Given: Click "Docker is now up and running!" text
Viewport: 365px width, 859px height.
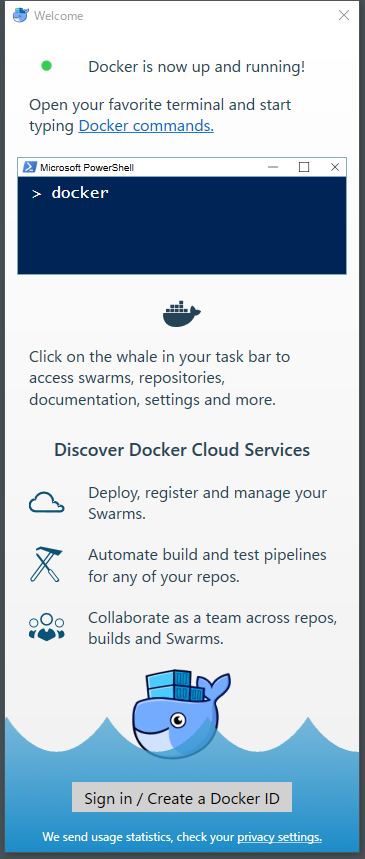Looking at the screenshot, I should 197,67.
